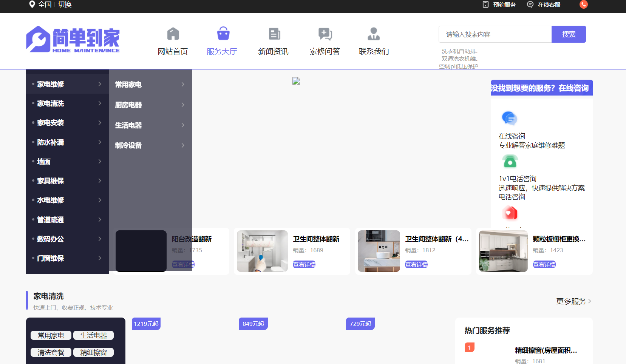Click the green telephone consultation icon
The width and height of the screenshot is (626, 364).
[x=510, y=161]
